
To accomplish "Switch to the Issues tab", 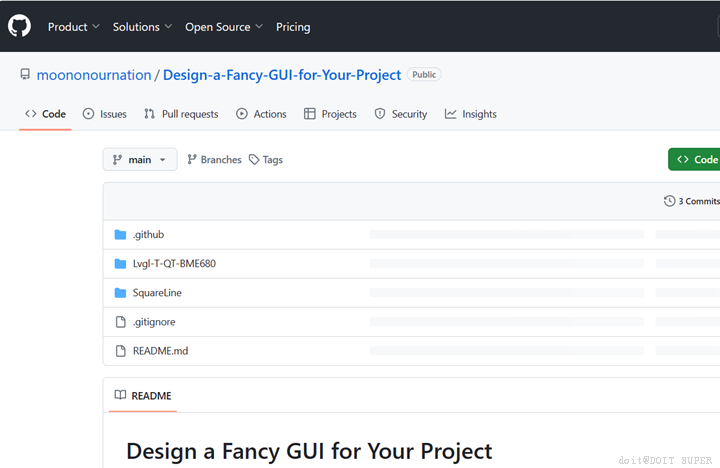I will (104, 114).
